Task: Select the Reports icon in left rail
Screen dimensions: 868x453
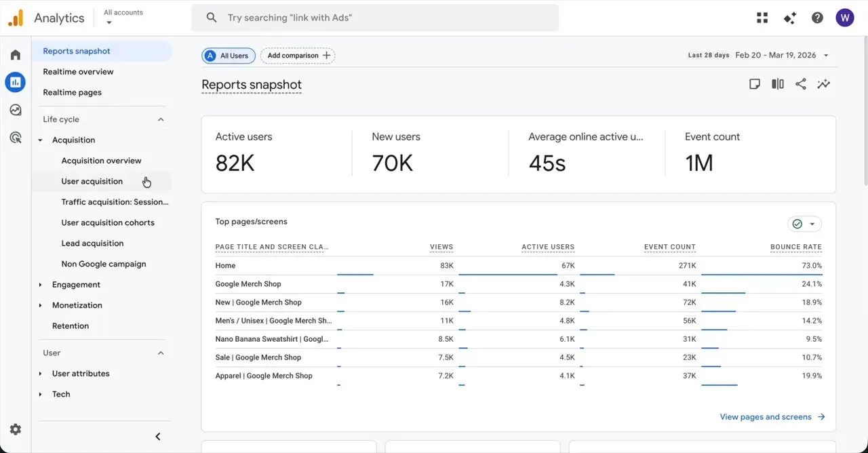Action: [15, 82]
